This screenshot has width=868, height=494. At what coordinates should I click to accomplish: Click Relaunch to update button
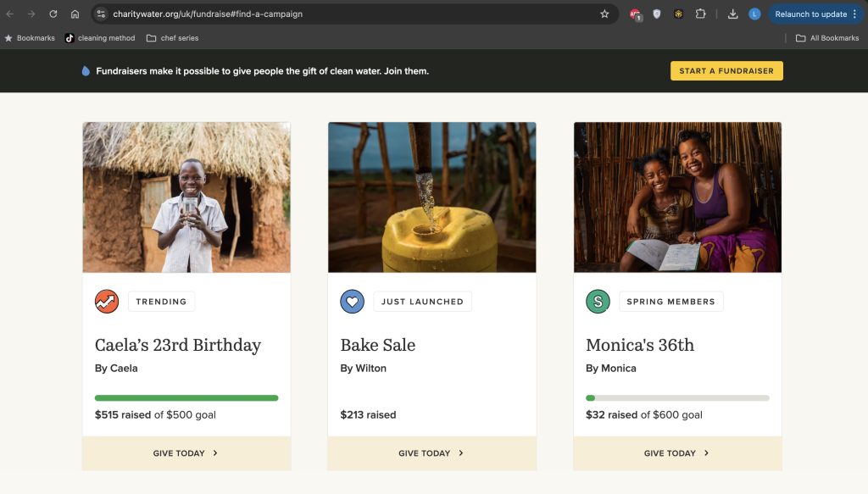810,14
